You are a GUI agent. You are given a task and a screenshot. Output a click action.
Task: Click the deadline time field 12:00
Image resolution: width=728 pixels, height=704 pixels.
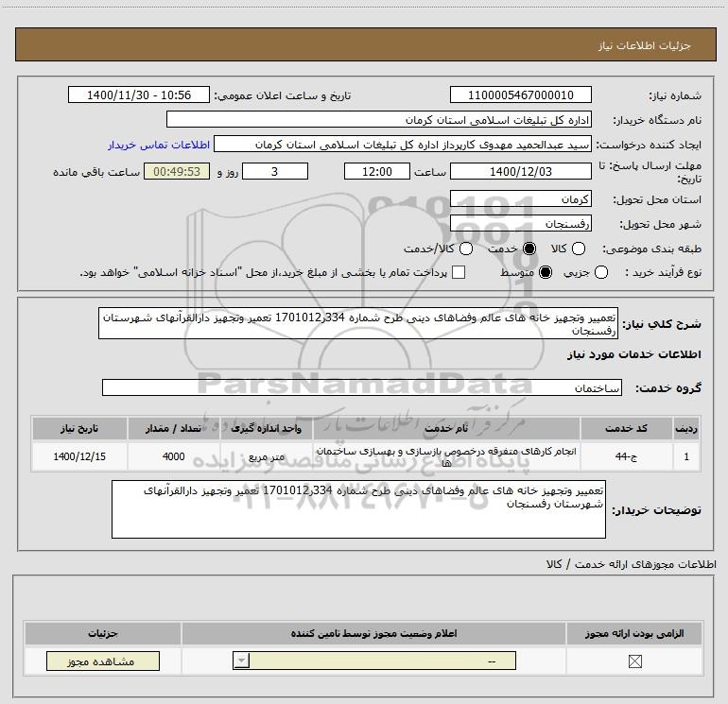(x=377, y=171)
